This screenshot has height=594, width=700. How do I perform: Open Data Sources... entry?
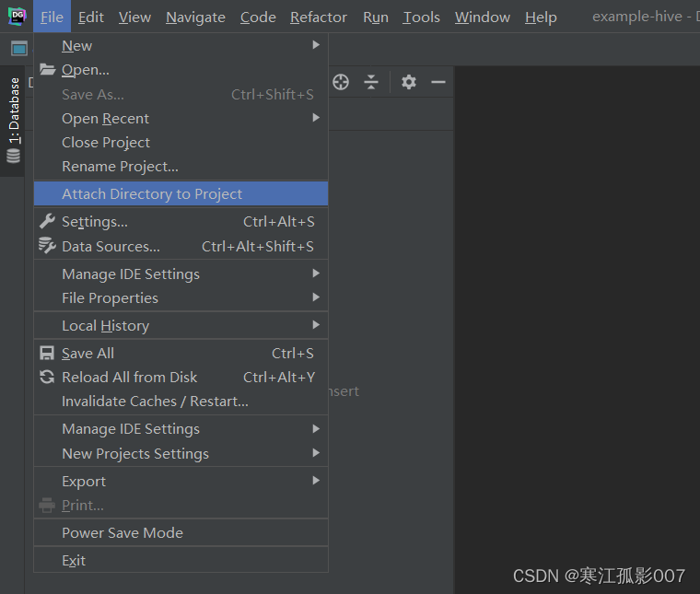(x=181, y=246)
